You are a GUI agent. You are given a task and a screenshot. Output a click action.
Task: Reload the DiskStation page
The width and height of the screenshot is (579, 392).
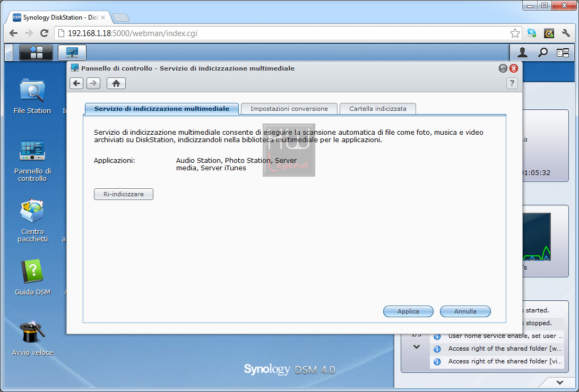(44, 33)
